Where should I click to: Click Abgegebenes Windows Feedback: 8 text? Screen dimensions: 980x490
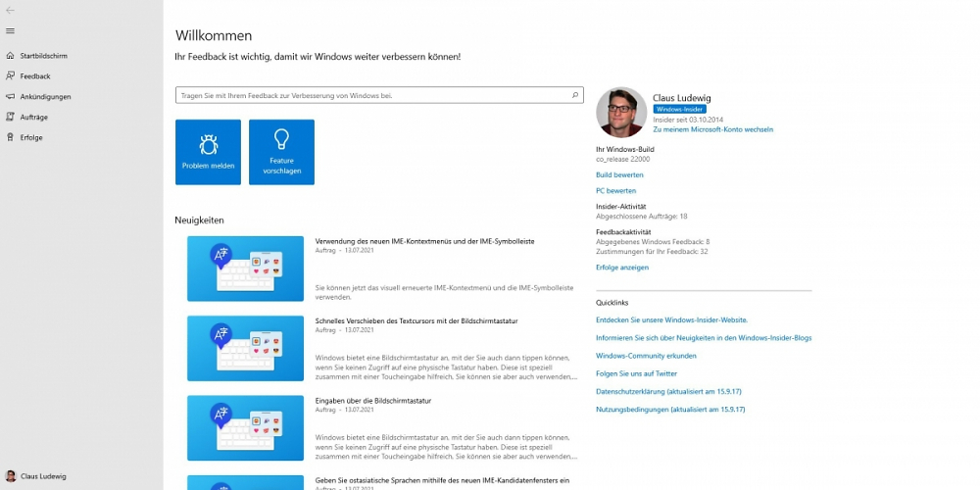click(653, 241)
